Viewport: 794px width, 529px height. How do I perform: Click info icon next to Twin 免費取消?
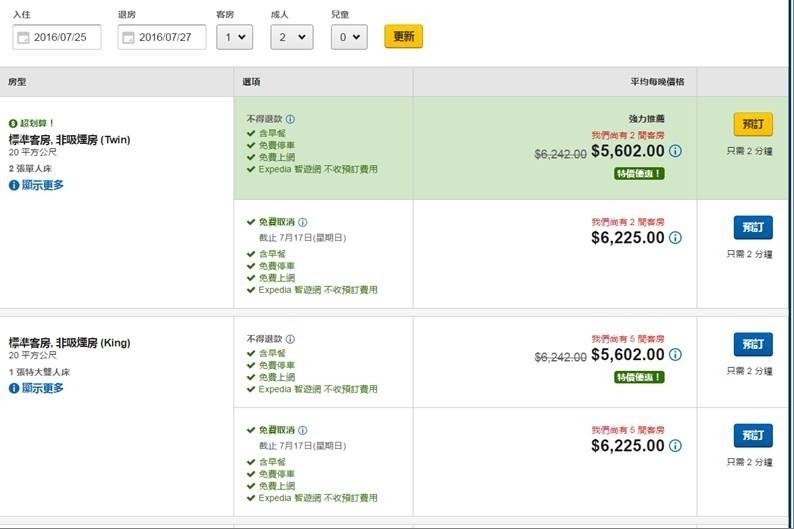[x=303, y=223]
